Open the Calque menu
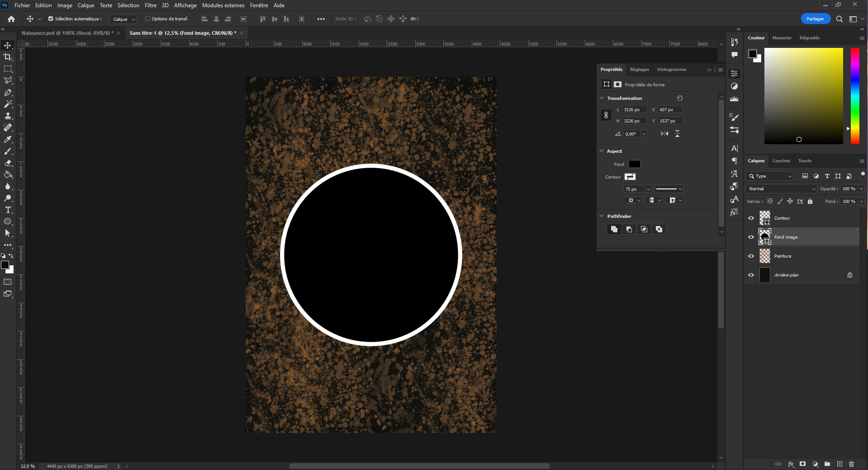The height and width of the screenshot is (470, 868). pyautogui.click(x=85, y=5)
